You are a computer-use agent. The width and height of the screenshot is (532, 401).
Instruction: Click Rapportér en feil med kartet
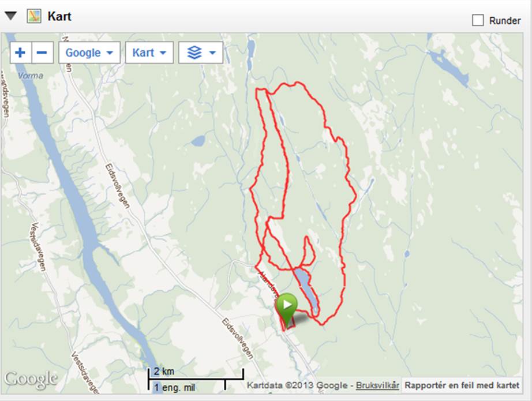pyautogui.click(x=462, y=385)
